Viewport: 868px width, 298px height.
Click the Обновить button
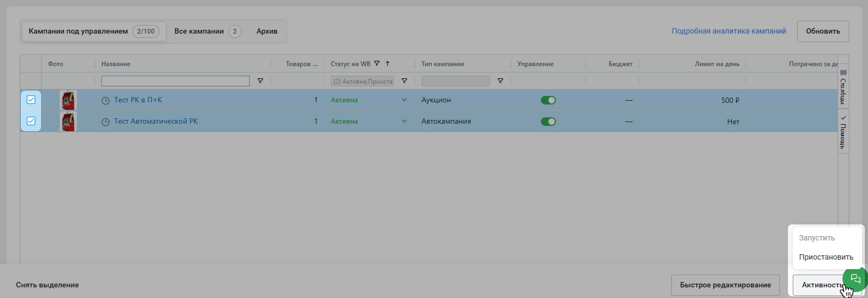(823, 31)
